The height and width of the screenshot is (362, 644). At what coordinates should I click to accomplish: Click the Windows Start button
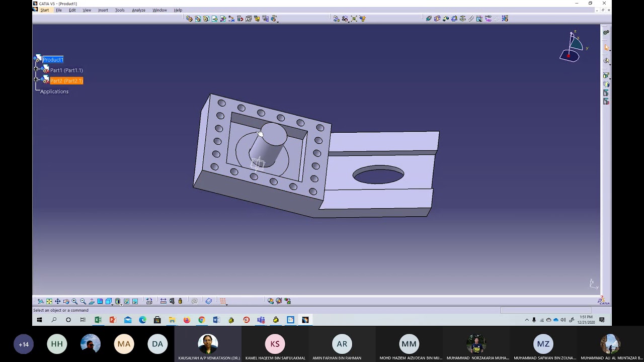39,320
